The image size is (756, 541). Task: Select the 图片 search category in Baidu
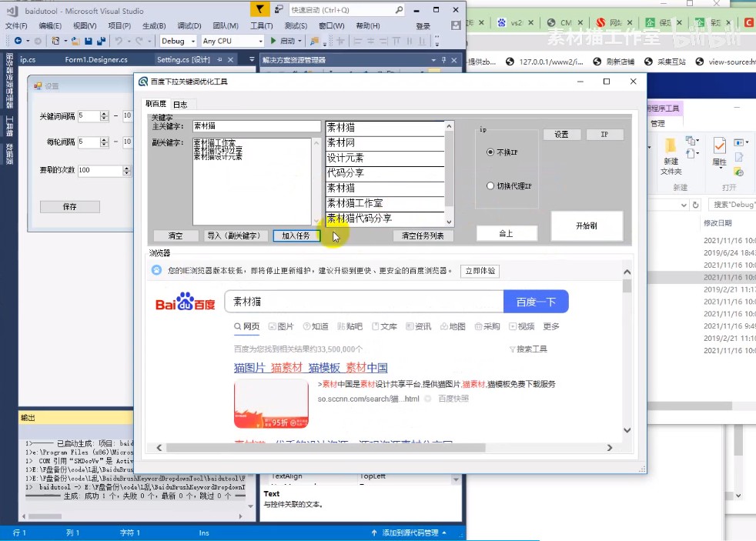pos(281,326)
